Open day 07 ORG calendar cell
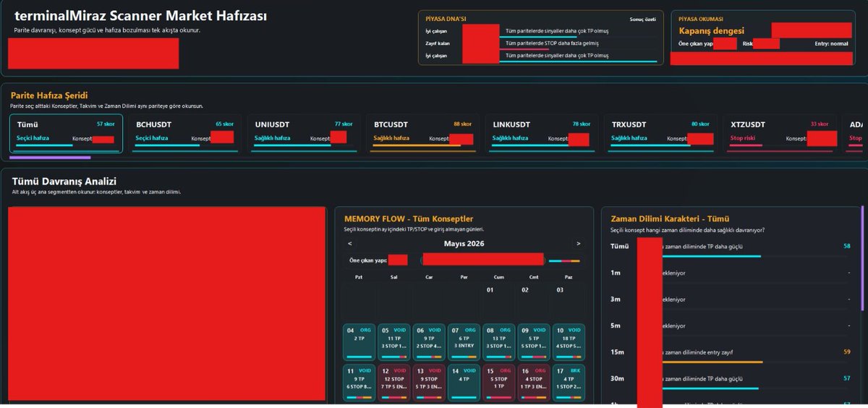Screen dimensions: 868x408 click(464, 342)
